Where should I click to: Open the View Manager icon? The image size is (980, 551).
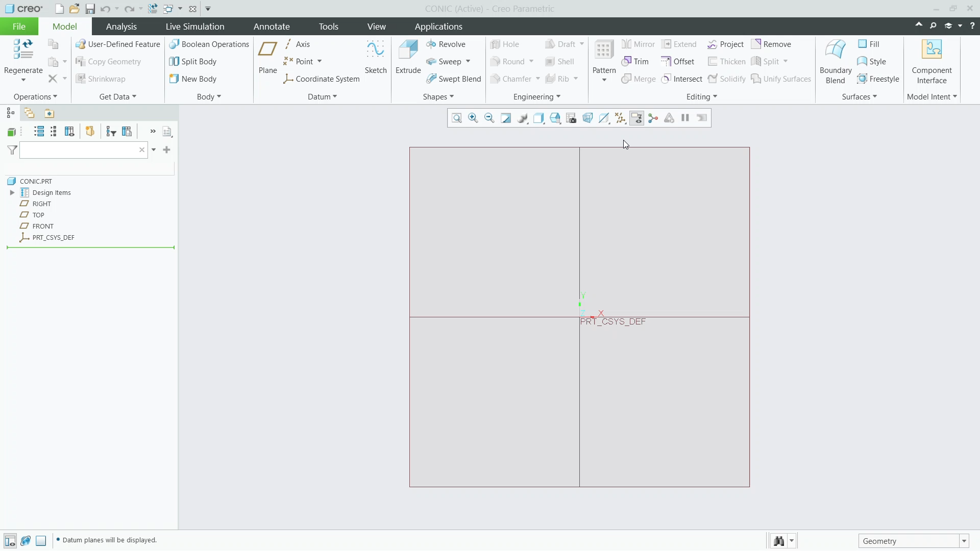[571, 118]
